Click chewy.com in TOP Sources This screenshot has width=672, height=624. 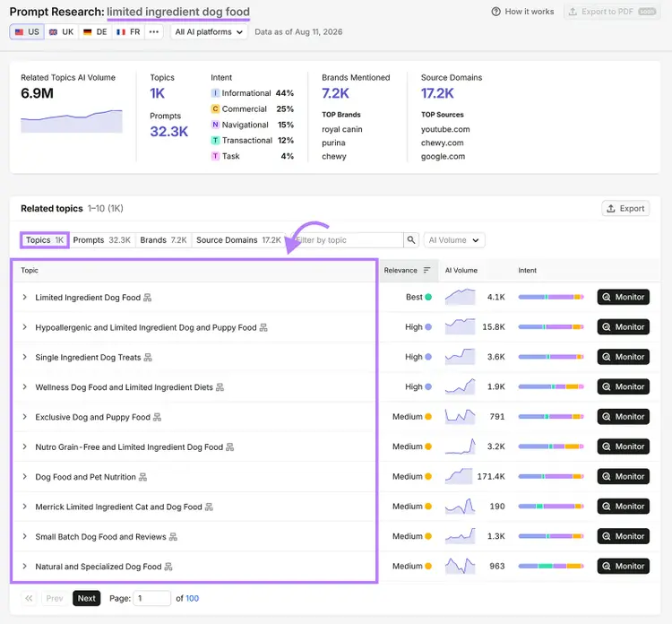click(x=442, y=143)
